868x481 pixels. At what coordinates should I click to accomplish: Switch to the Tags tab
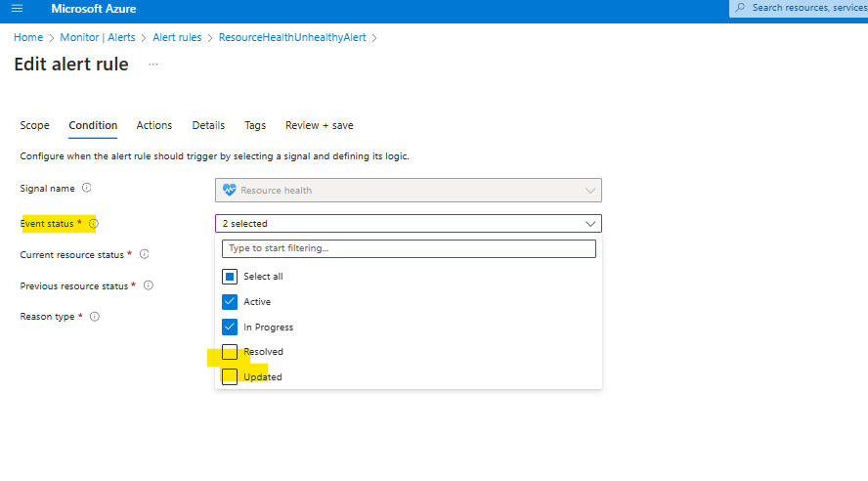coord(255,126)
